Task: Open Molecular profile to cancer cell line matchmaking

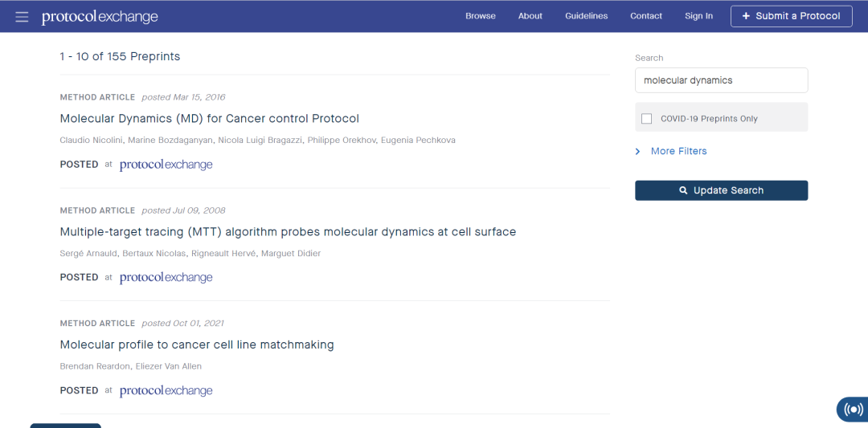Action: click(x=197, y=345)
